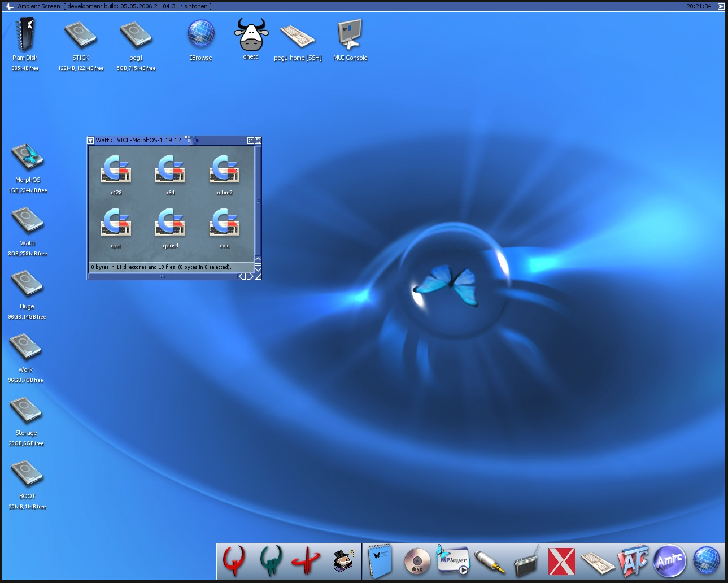This screenshot has width=728, height=583.
Task: Launch MPlayer from the dock
Action: click(x=453, y=560)
